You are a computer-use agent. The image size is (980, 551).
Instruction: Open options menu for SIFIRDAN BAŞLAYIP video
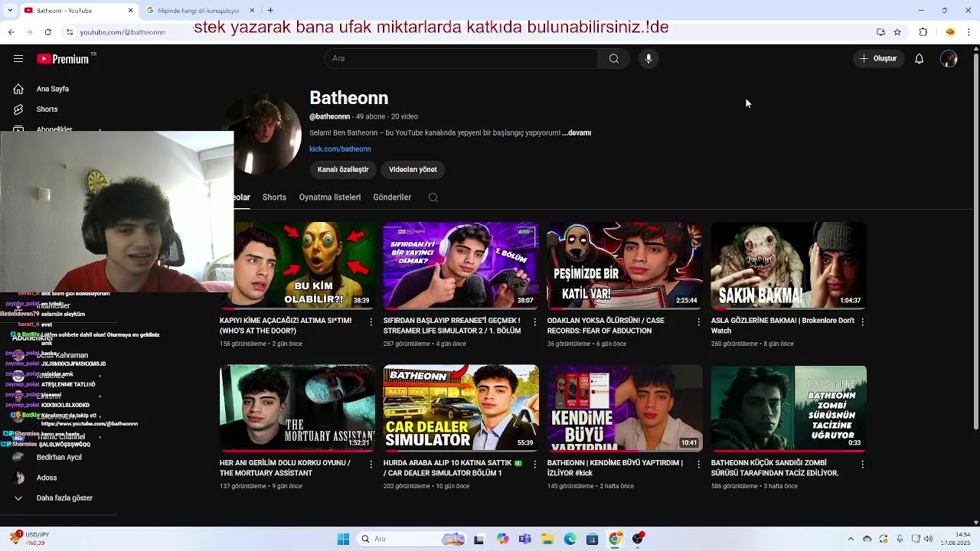[534, 322]
